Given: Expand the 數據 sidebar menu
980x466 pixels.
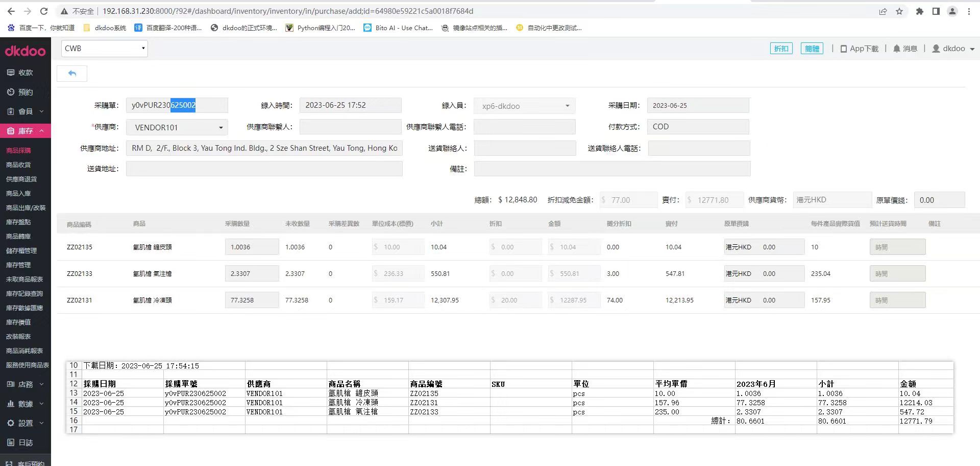Looking at the screenshot, I should [26, 404].
